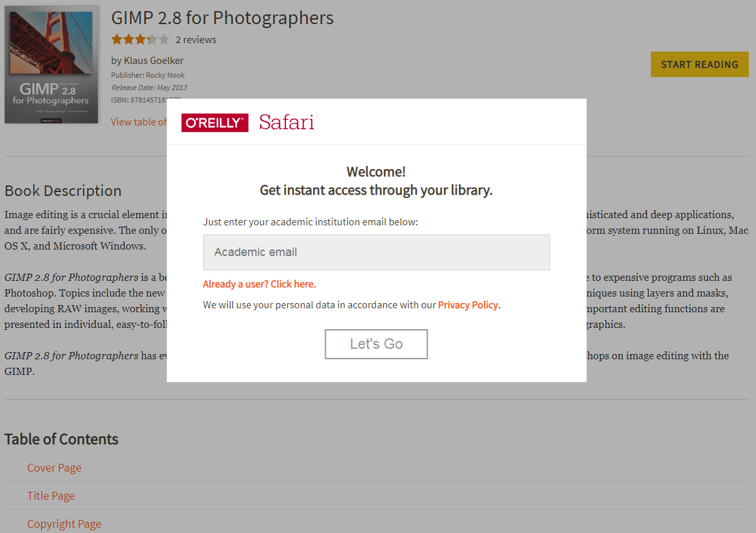Click the Book Description heading
The width and height of the screenshot is (756, 533).
point(63,191)
